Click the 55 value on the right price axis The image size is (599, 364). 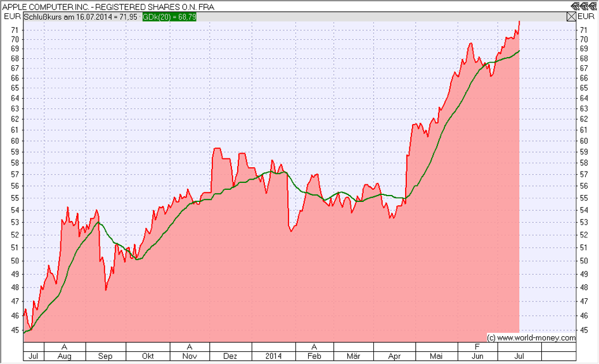point(584,198)
